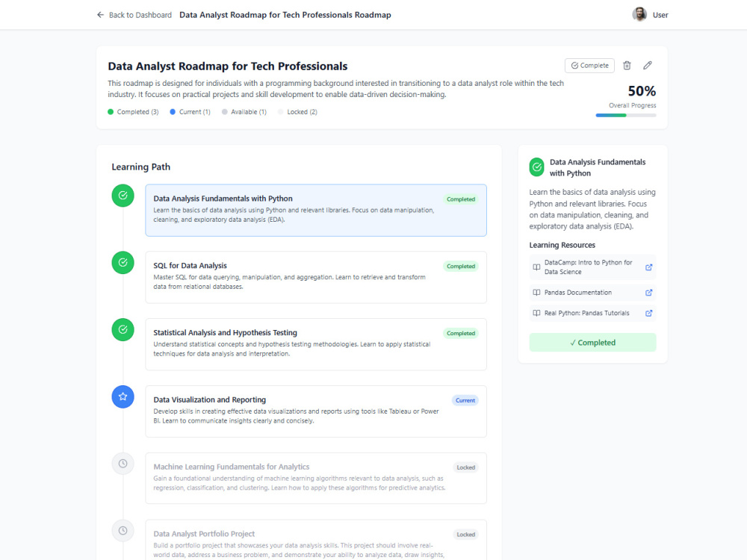Click Current badge on Data Visualization card
The height and width of the screenshot is (560, 747).
point(465,400)
